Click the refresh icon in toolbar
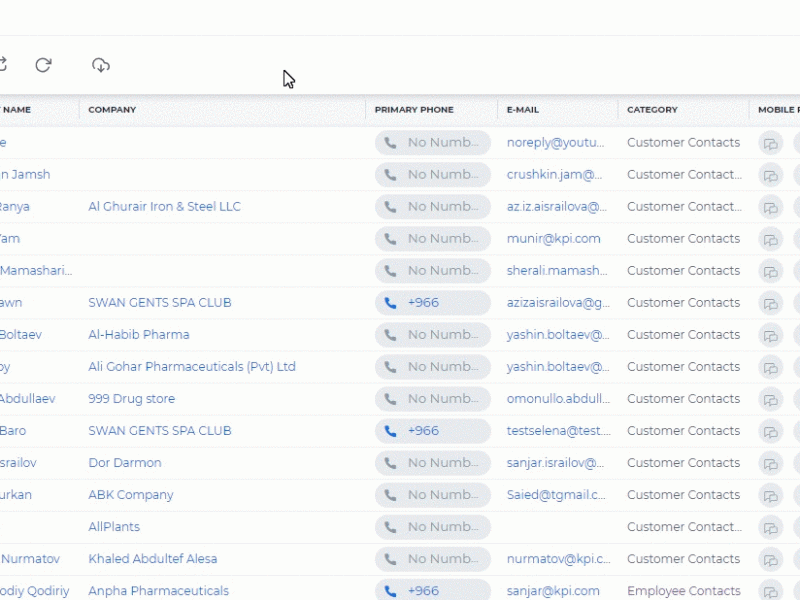 click(x=43, y=65)
